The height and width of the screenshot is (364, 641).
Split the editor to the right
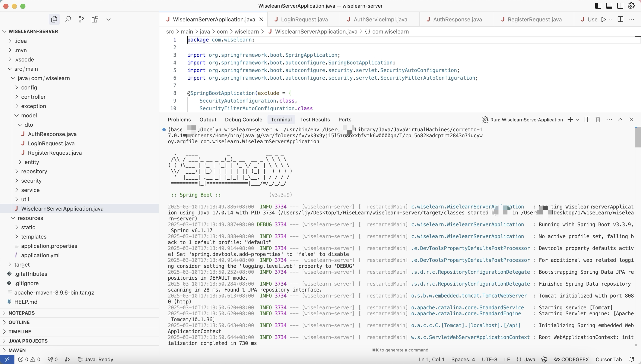tap(620, 19)
